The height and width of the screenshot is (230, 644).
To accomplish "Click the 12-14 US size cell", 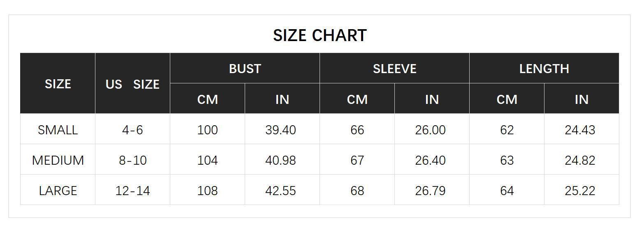I will click(x=132, y=191).
